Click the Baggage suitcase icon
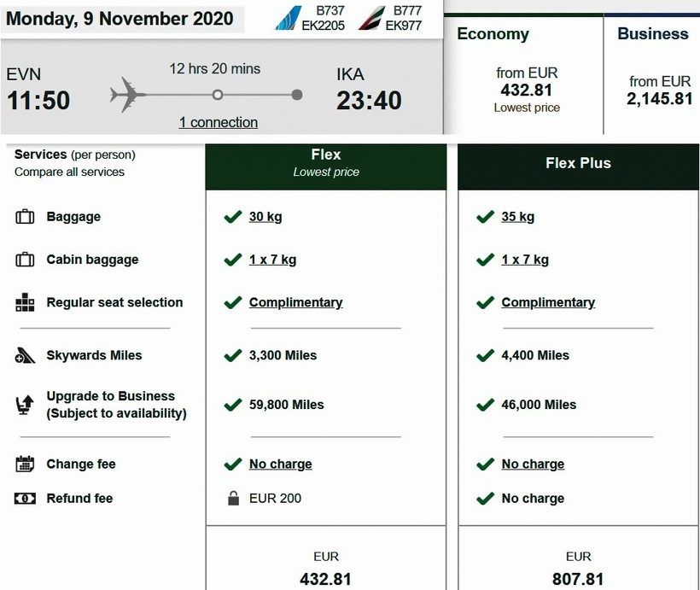The height and width of the screenshot is (590, 700). [x=25, y=217]
